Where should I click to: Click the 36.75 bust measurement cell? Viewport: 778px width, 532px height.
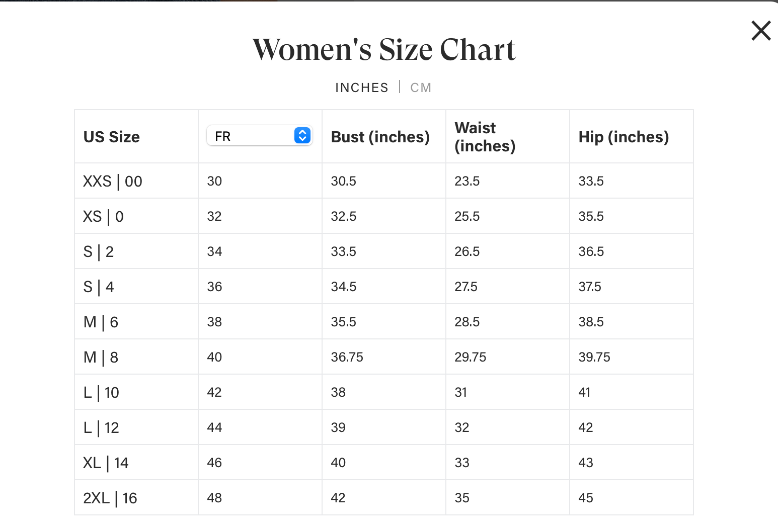(x=347, y=357)
